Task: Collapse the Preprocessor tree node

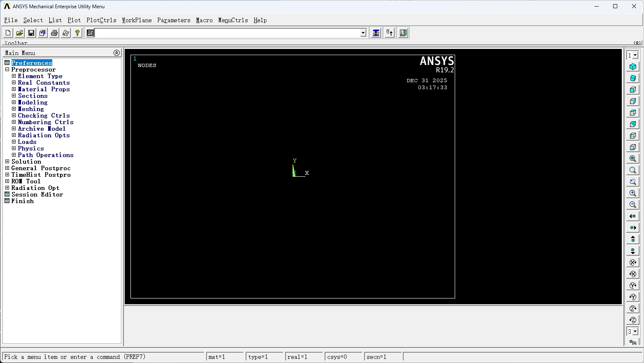Action: pyautogui.click(x=7, y=69)
